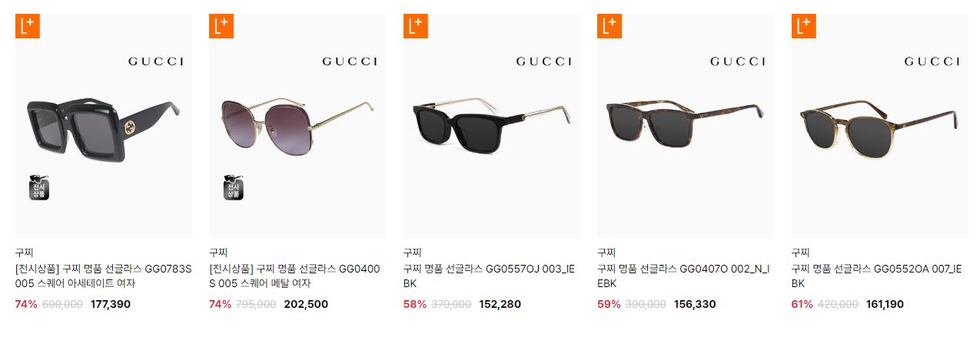Open product title GG0400S 005 스퀘어 메탈 여자
Image resolution: width=980 pixels, height=337 pixels.
(x=295, y=276)
